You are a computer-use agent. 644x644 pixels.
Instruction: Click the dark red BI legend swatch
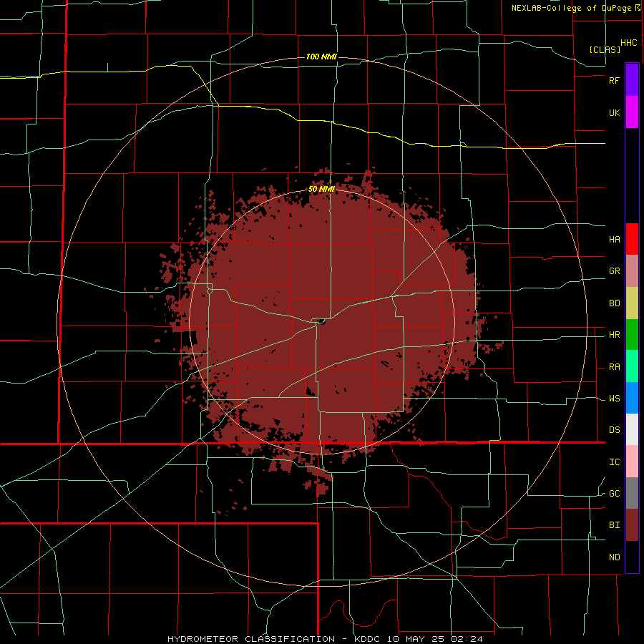(x=632, y=525)
